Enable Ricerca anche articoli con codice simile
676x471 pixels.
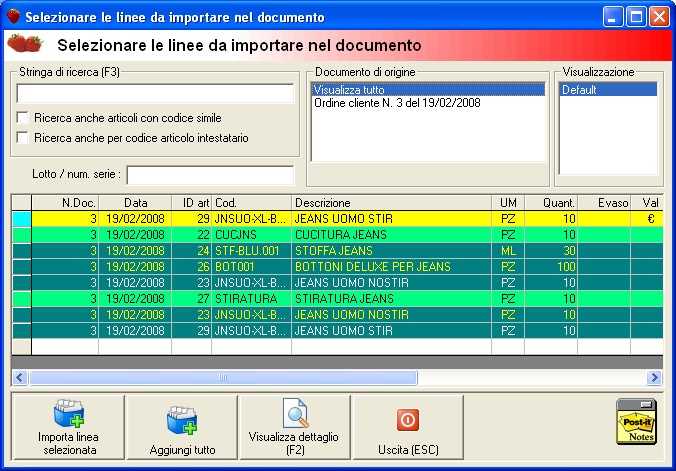22,118
